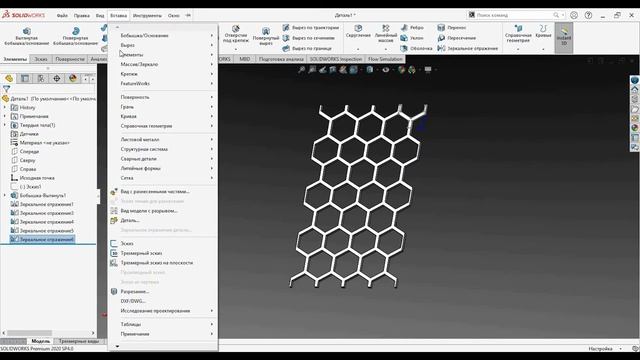Select the Спереди plane in tree

coord(29,152)
